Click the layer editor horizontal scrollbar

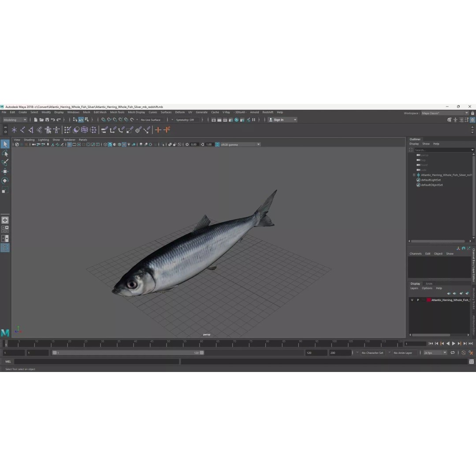(x=431, y=335)
